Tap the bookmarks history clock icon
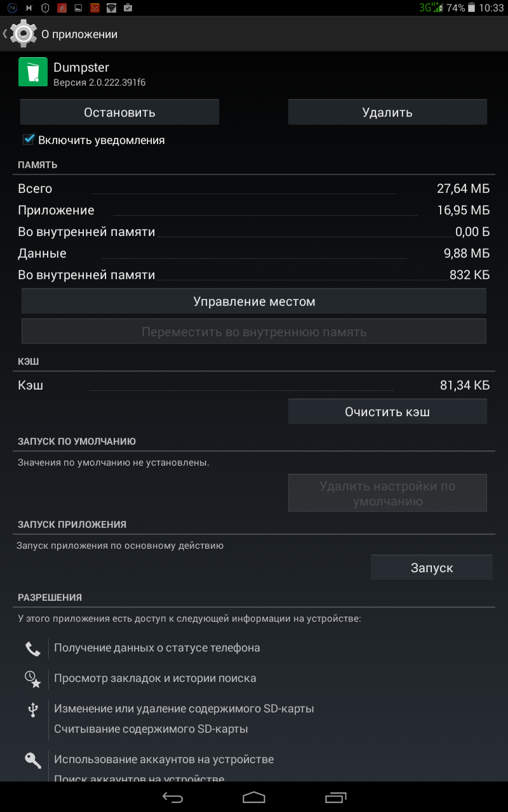This screenshot has width=508, height=812. coord(32,679)
